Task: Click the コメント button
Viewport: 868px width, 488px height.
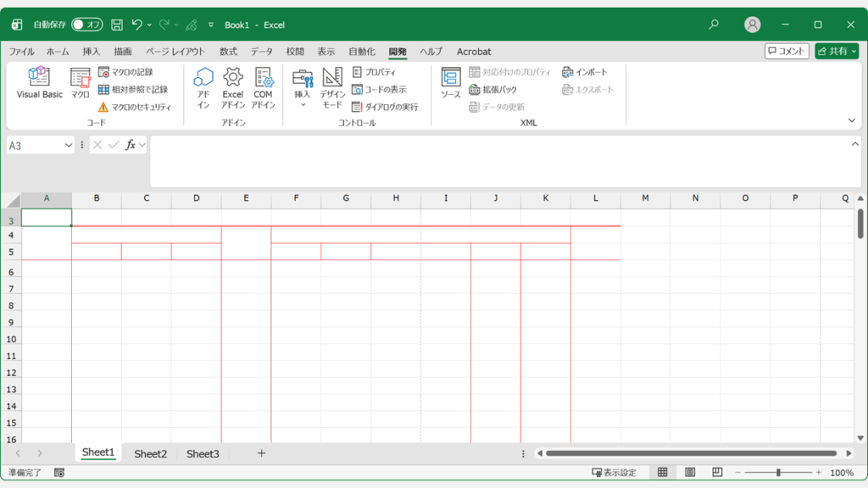Action: (787, 52)
